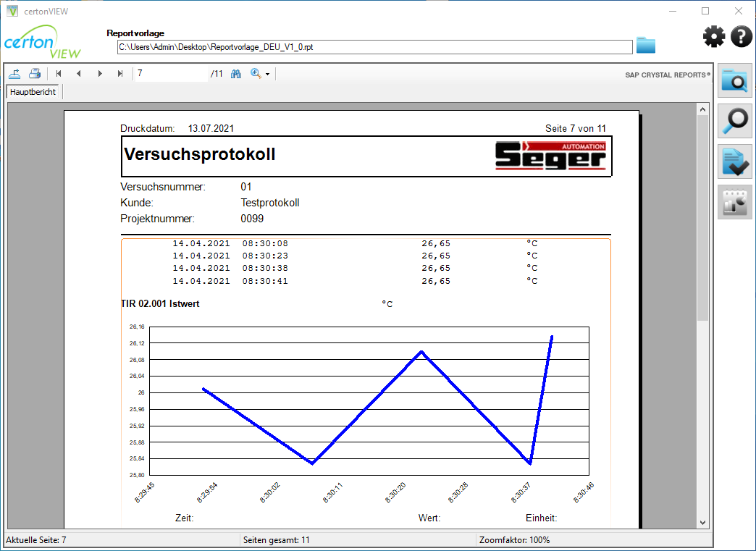
Task: Open the find-text binoculars icon
Action: [235, 73]
